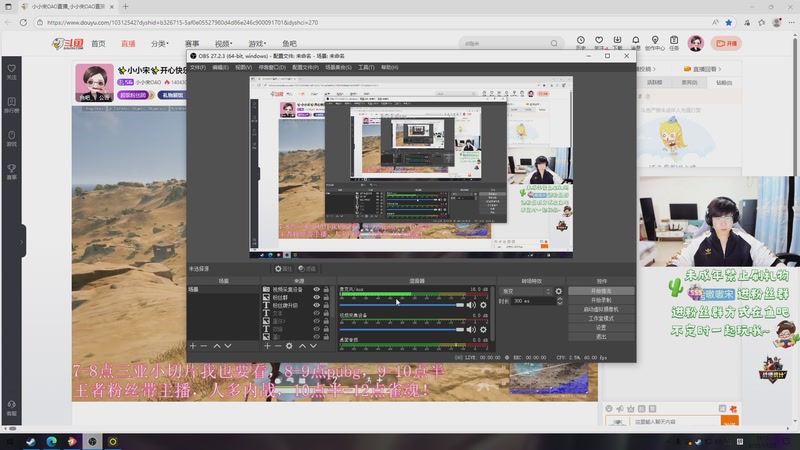Open Microsoft Edge from the taskbar

point(52,441)
